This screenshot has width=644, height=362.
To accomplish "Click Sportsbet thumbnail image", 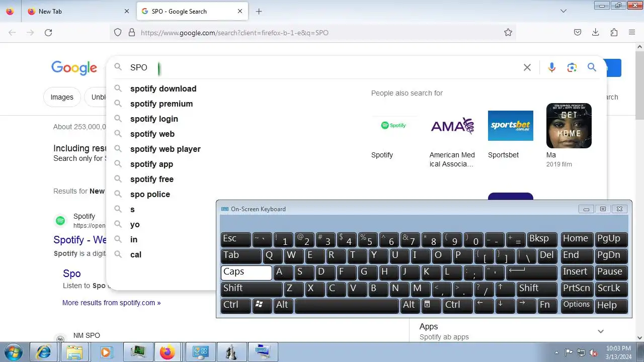I will 511,126.
